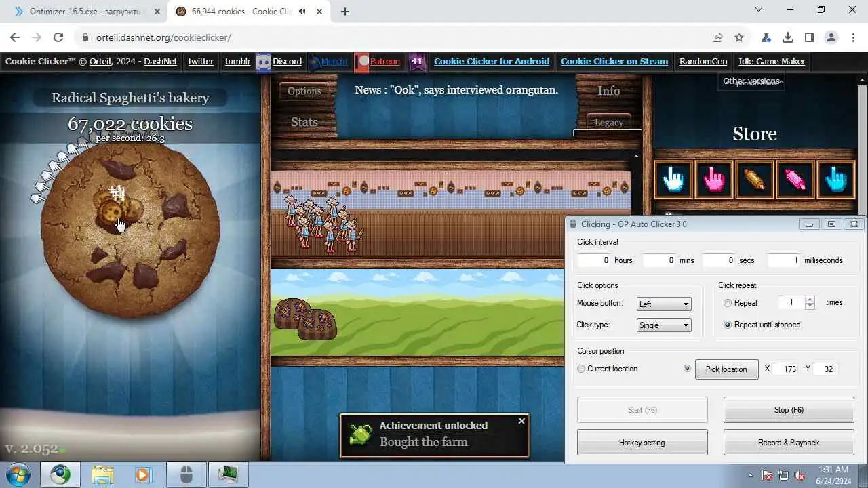Open Chrome from the taskbar
Screen dimensions: 868x488
pyautogui.click(x=60, y=474)
